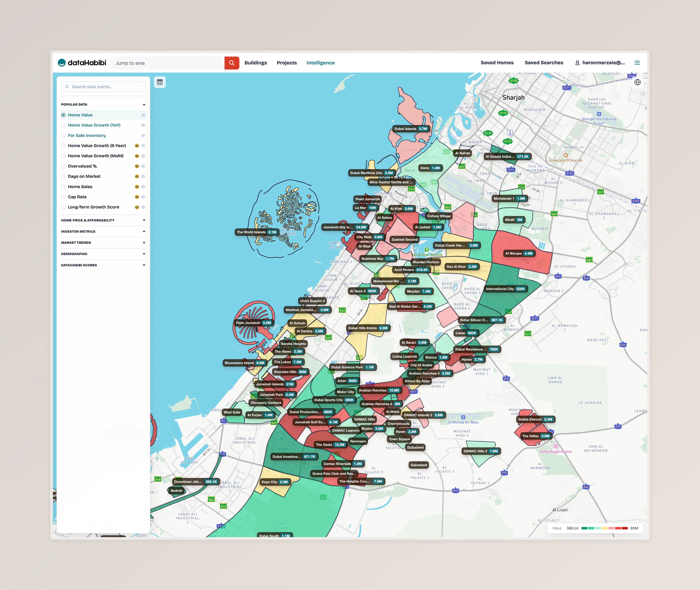Image resolution: width=700 pixels, height=590 pixels.
Task: Click premium crown icon for Cap Rate
Action: tap(137, 197)
